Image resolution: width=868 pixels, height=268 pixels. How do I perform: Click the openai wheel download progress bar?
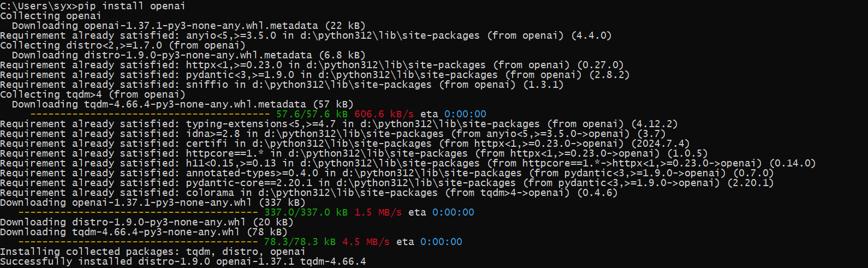click(x=138, y=212)
